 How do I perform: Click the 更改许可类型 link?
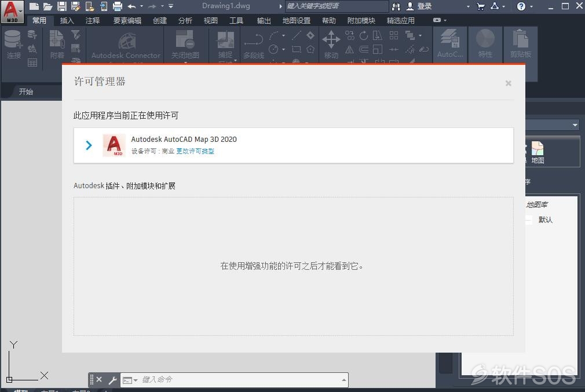tap(195, 151)
